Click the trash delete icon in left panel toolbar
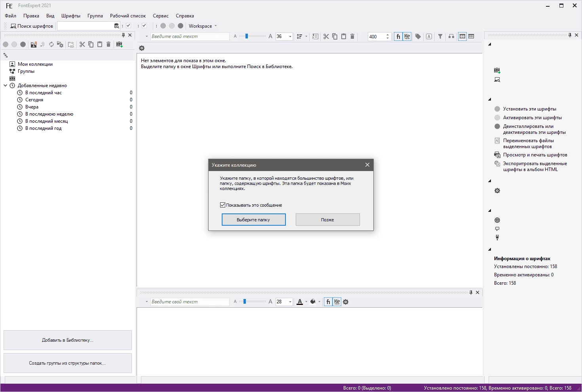The height and width of the screenshot is (392, 582). point(108,44)
